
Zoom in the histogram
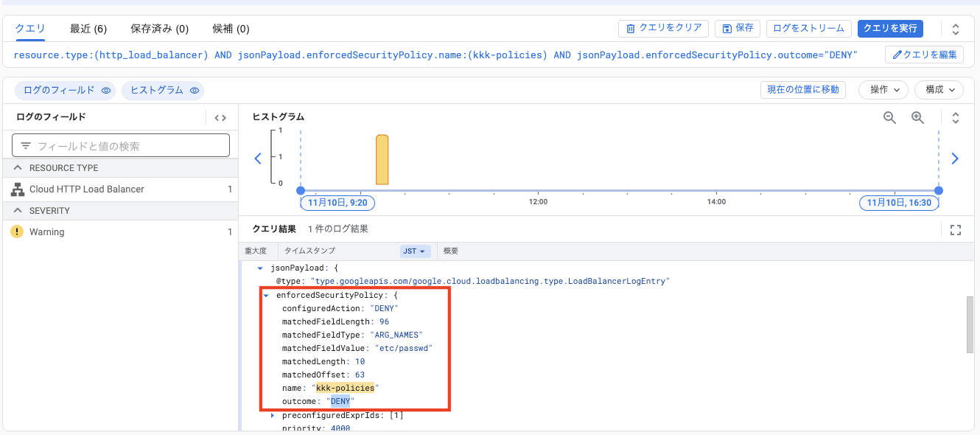[917, 117]
